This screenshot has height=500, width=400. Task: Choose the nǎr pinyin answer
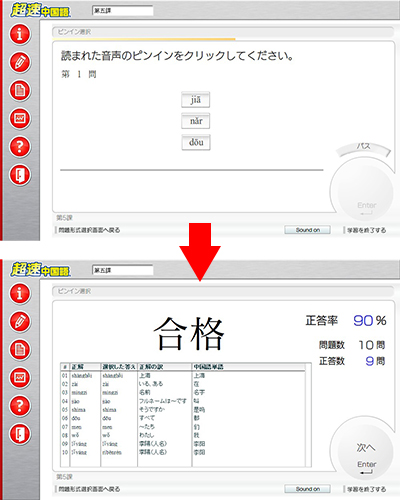coord(196,121)
